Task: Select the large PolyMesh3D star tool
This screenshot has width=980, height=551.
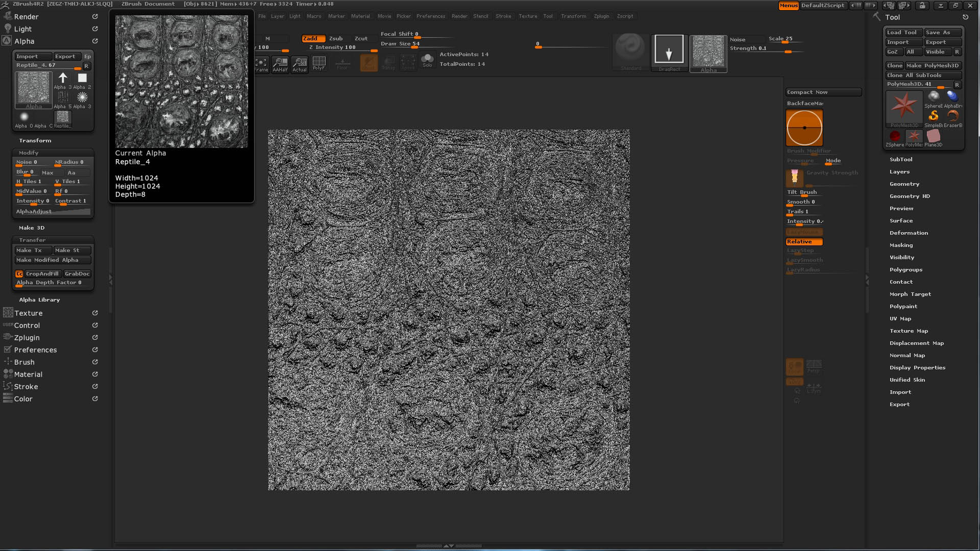Action: [x=904, y=109]
